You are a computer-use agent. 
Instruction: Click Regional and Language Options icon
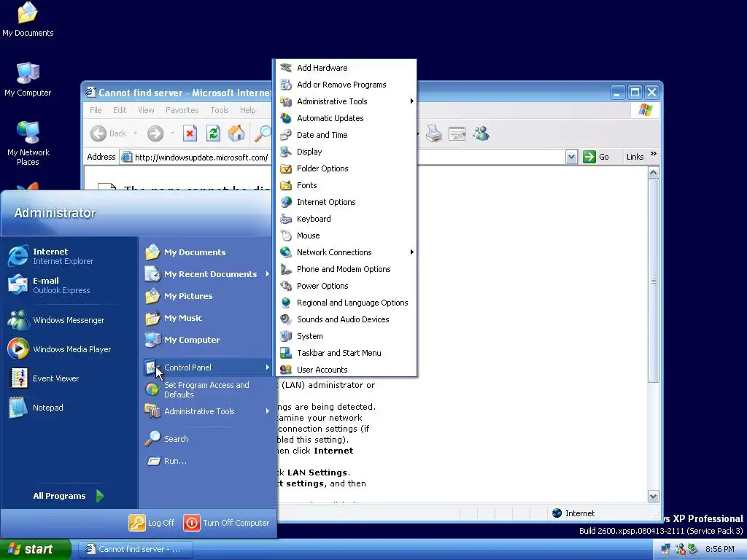(x=286, y=303)
